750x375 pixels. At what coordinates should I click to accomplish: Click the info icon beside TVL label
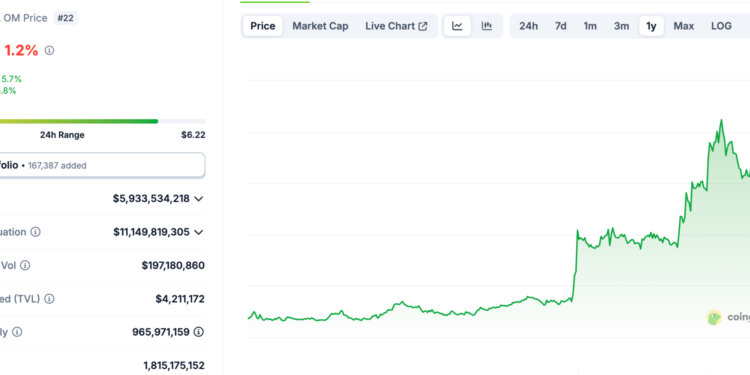pos(49,299)
